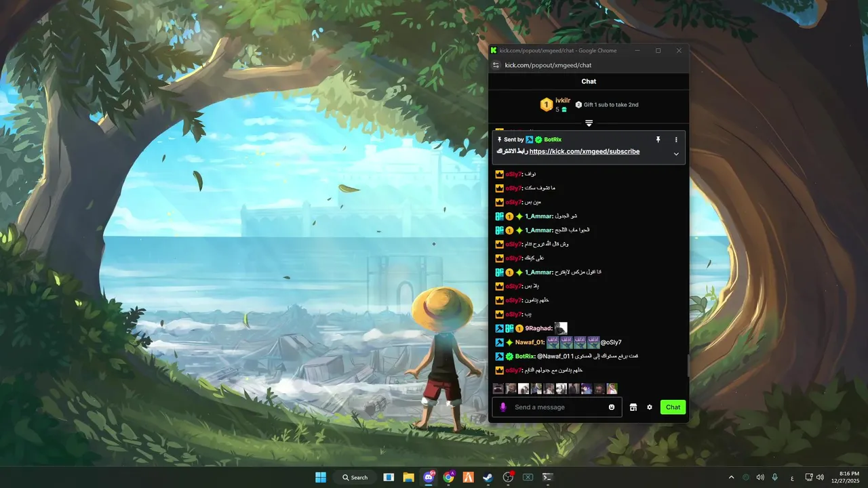Click the kick.com/popout/xmgeed/chat address bar

(548, 65)
